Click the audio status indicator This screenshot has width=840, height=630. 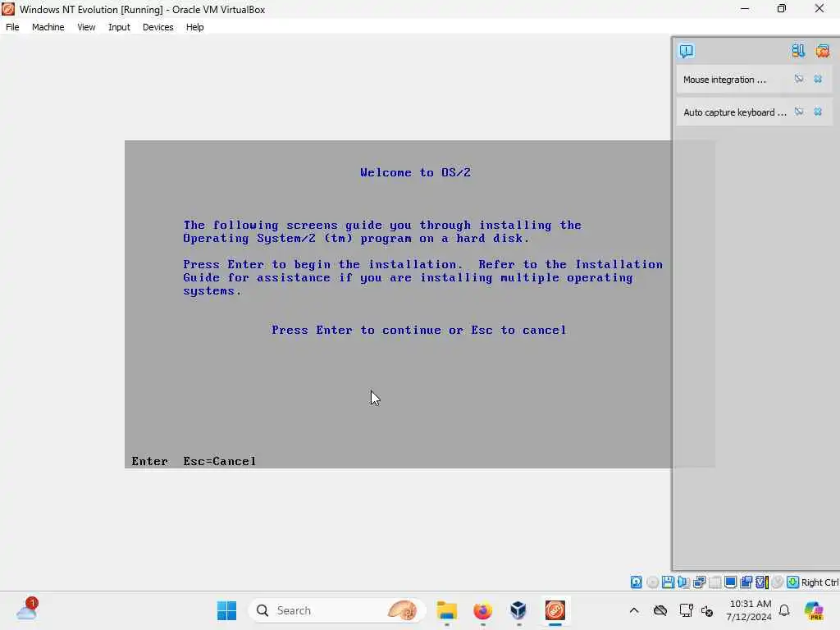[x=683, y=582]
